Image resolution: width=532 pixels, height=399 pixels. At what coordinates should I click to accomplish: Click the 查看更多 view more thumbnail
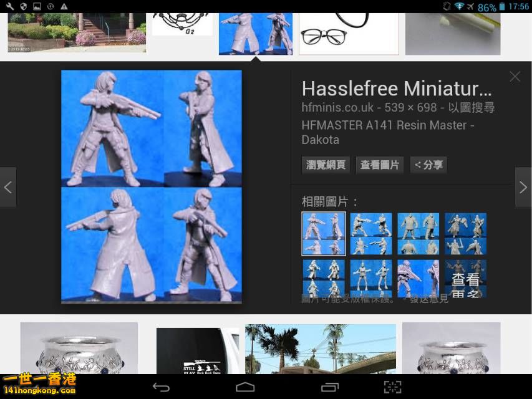(465, 279)
